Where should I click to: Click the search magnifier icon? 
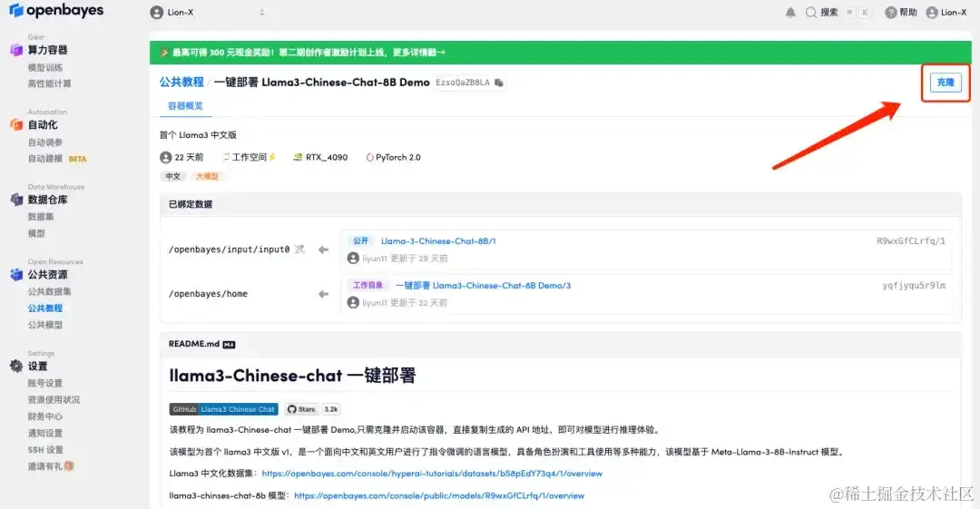pos(810,13)
